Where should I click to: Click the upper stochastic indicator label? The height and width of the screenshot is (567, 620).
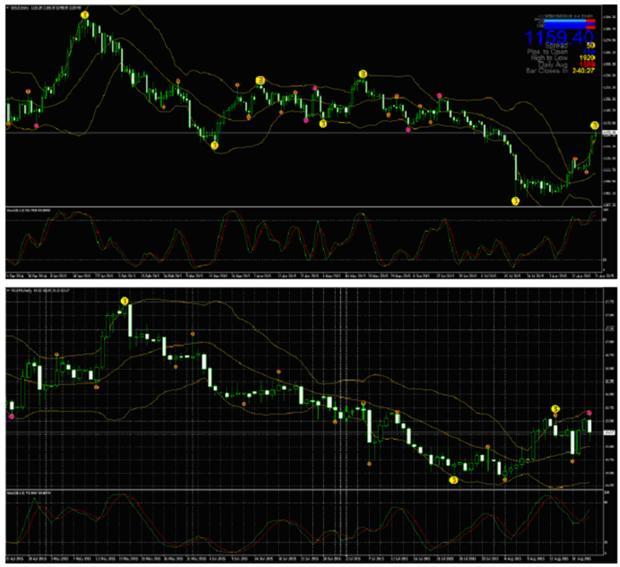point(28,211)
